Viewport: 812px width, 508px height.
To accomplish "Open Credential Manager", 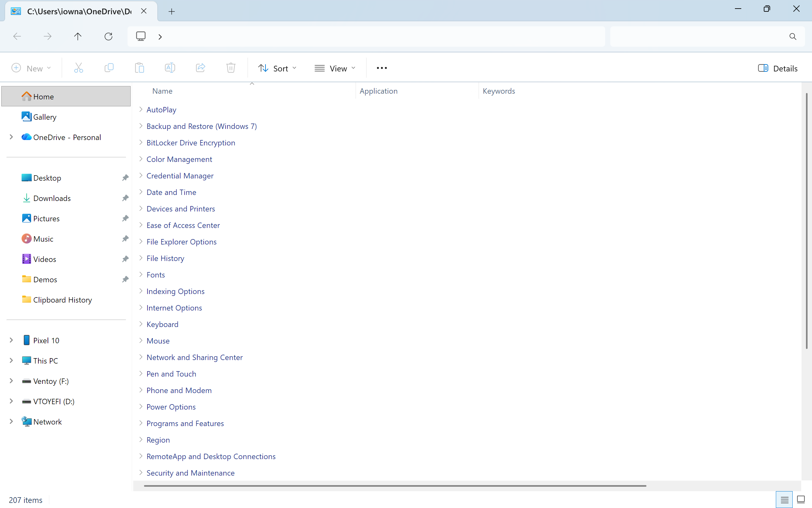I will tap(180, 176).
